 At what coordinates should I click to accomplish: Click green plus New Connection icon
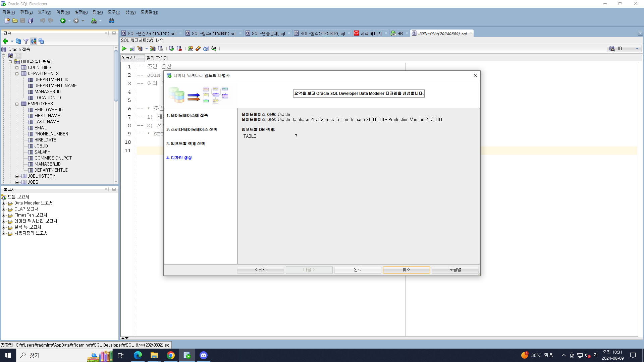point(5,41)
